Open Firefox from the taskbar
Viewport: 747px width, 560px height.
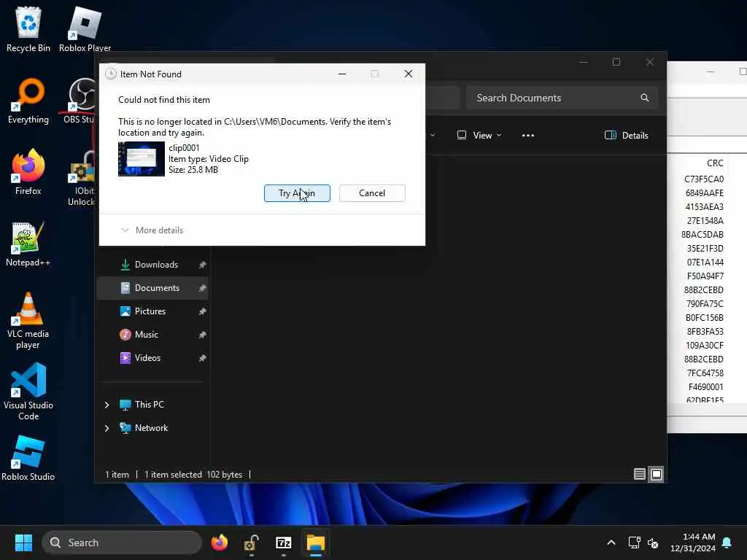pos(220,542)
